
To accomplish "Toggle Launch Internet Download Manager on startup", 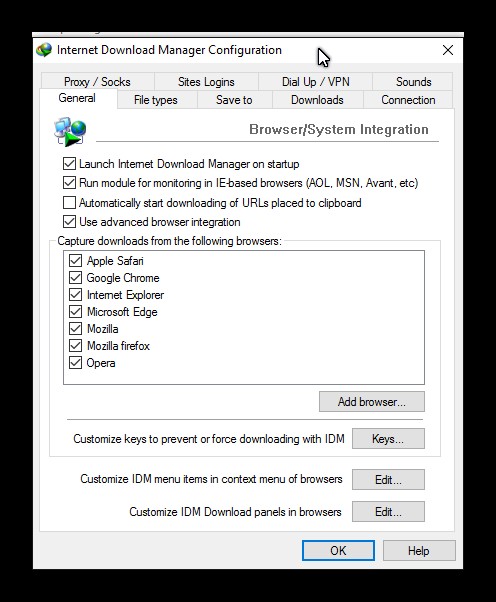I will coord(69,164).
